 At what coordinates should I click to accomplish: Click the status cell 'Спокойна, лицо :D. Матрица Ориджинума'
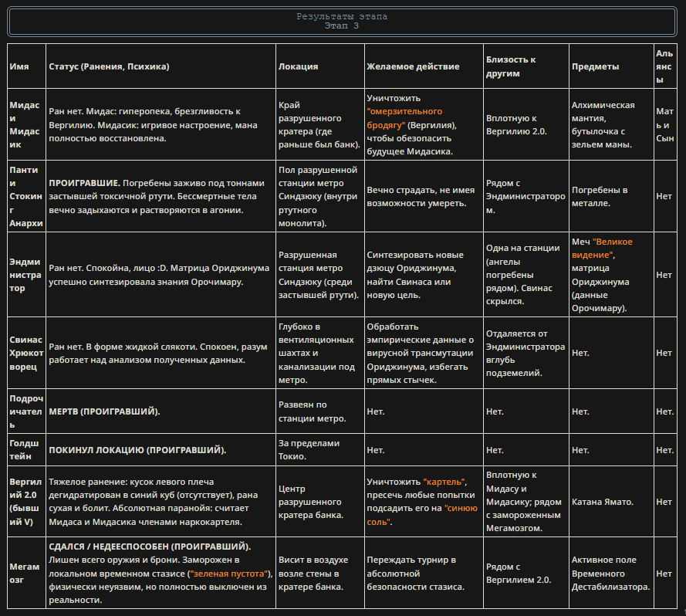[161, 275]
